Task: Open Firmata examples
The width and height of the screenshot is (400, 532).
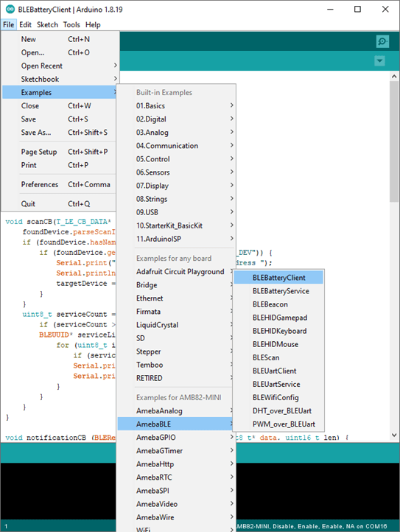Action: pos(175,312)
